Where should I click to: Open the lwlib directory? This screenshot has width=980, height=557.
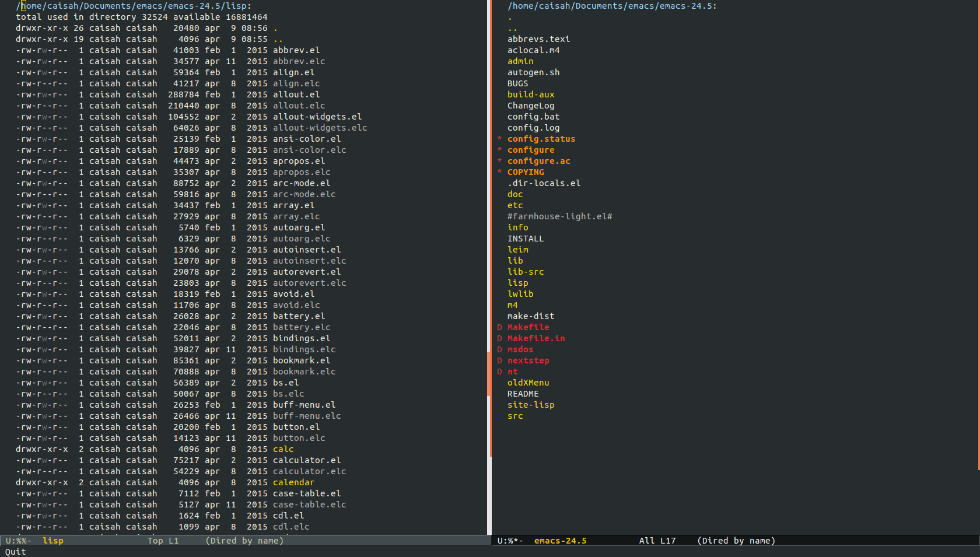point(520,294)
